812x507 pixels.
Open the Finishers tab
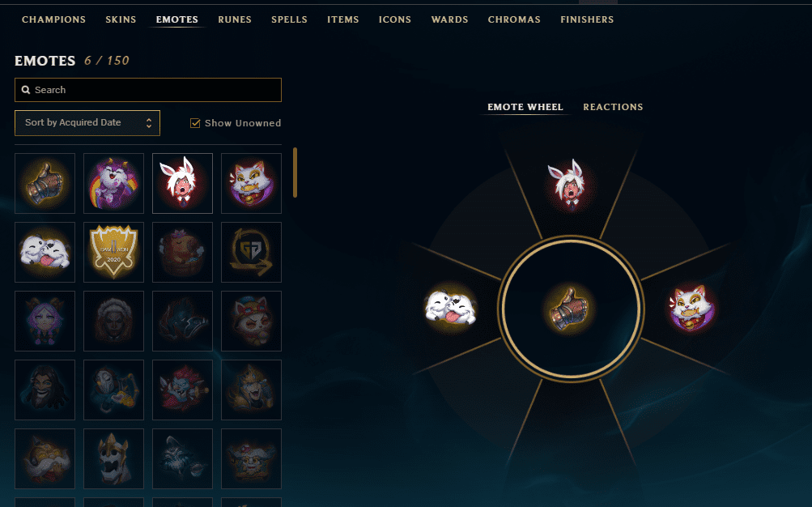587,19
